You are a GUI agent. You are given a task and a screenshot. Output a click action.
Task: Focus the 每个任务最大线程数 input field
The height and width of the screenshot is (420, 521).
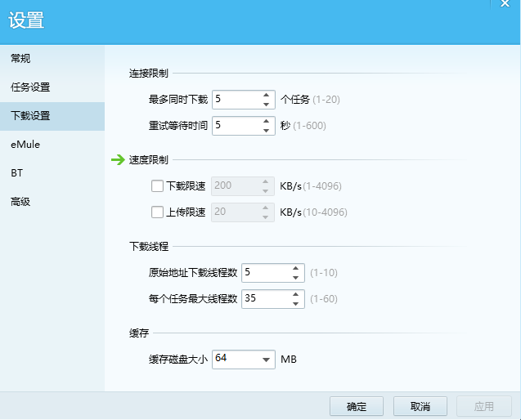click(x=263, y=298)
